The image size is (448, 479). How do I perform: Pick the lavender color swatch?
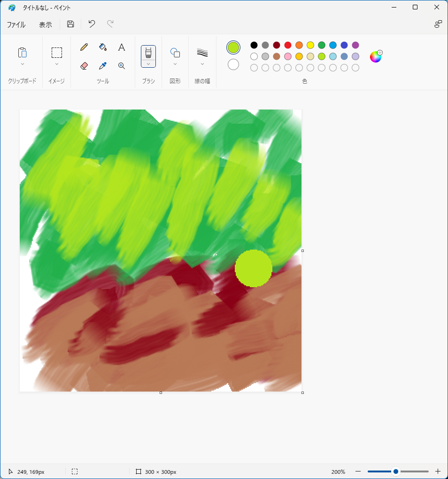pos(355,56)
